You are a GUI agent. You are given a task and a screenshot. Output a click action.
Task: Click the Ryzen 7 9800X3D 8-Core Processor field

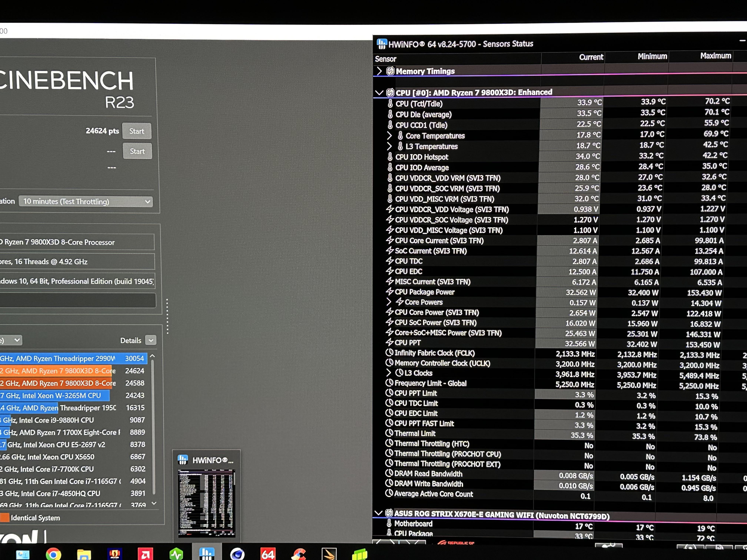tap(77, 242)
